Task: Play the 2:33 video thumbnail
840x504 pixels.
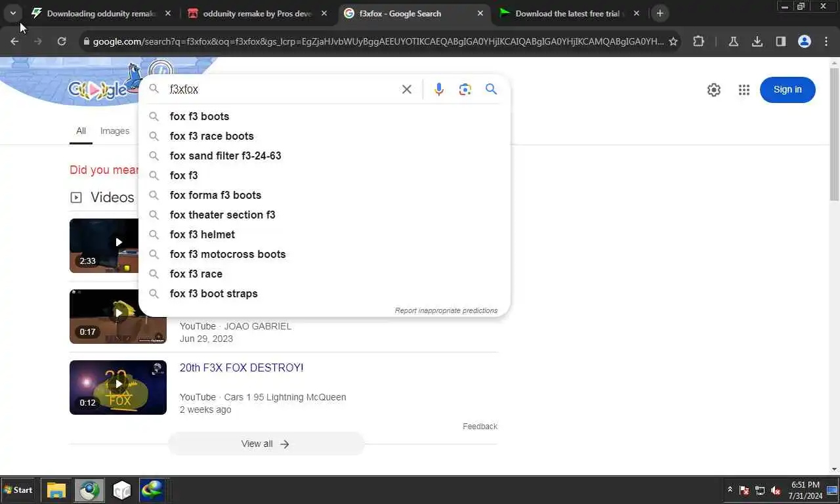Action: 104,245
